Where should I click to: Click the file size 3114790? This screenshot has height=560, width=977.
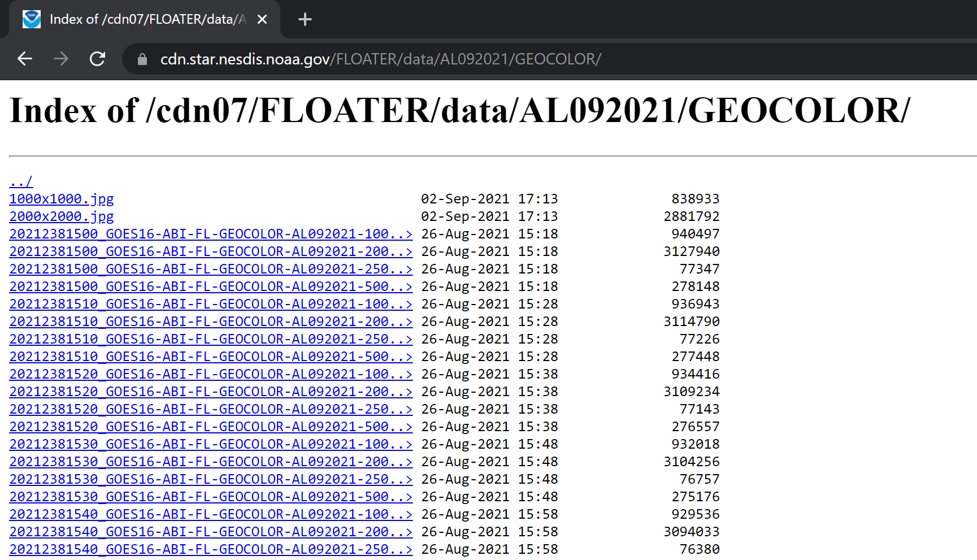tap(692, 322)
